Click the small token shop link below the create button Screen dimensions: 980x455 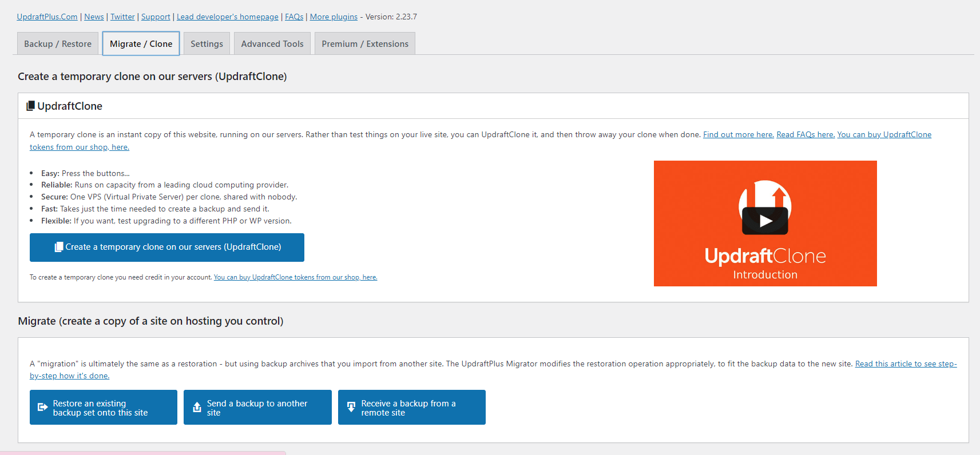tap(295, 277)
